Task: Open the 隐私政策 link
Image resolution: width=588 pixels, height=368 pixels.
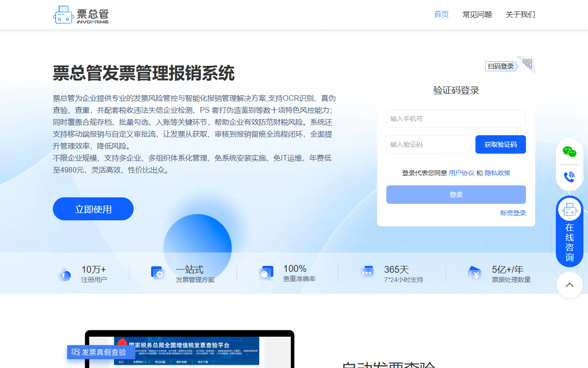Action: [x=498, y=173]
